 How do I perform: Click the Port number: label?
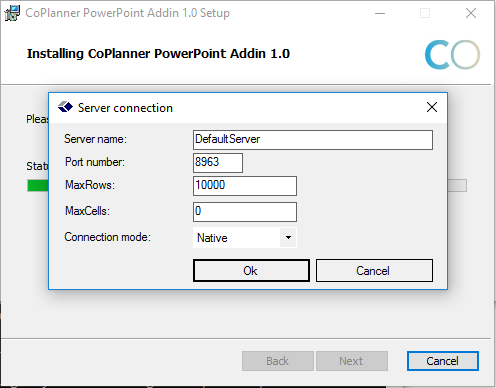pyautogui.click(x=95, y=162)
